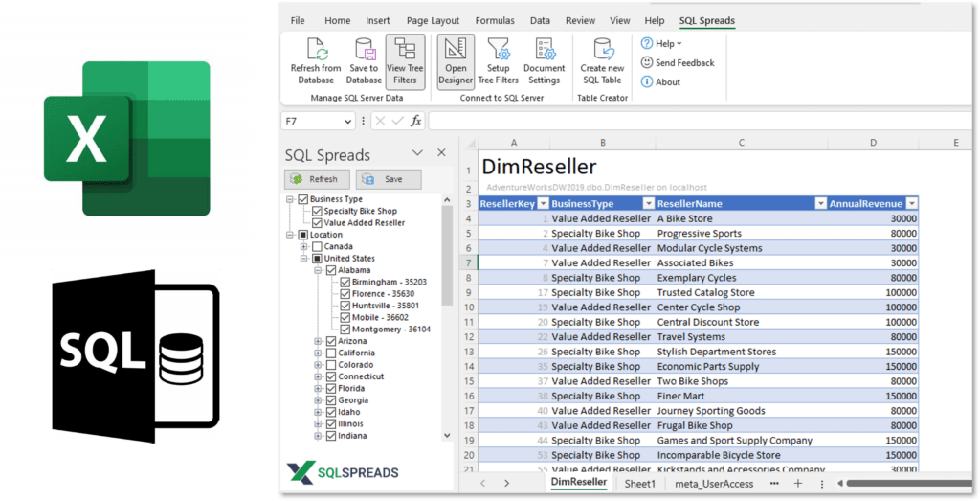Switch to the Data ribbon tab
The image size is (980, 501).
click(540, 21)
